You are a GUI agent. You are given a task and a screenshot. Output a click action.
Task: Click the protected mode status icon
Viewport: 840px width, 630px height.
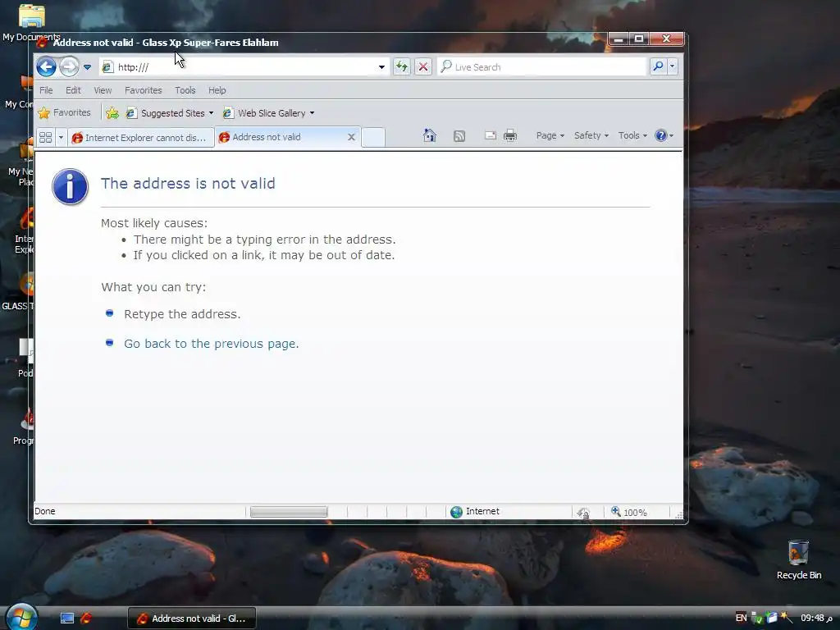(583, 513)
